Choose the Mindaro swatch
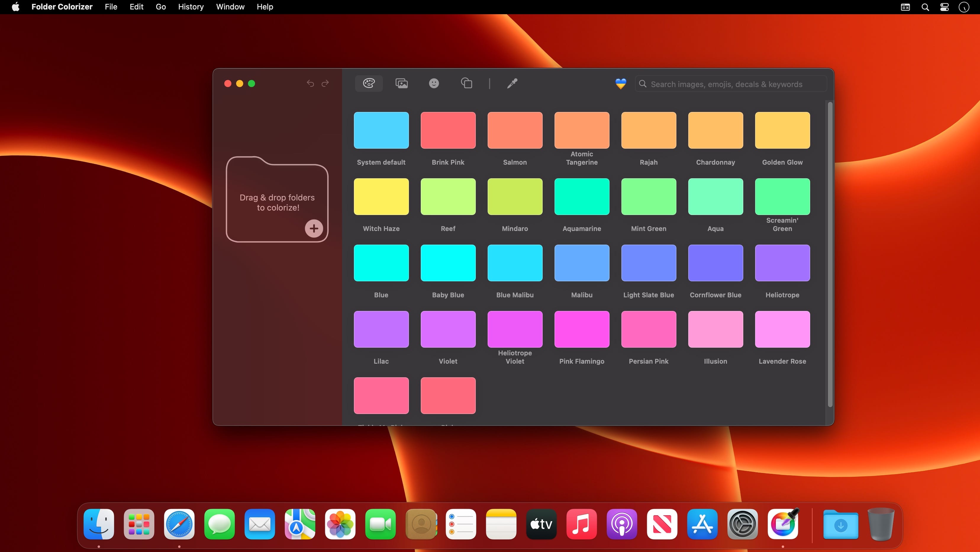The width and height of the screenshot is (980, 552). [515, 196]
